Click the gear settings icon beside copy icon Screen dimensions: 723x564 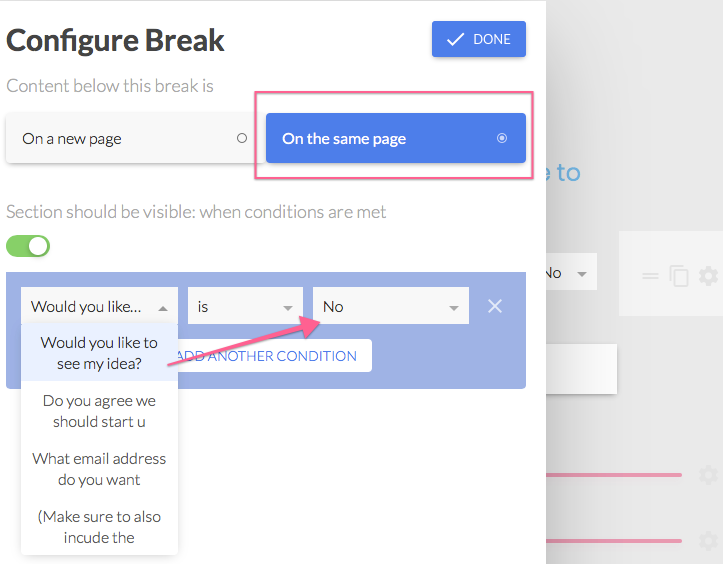point(708,276)
